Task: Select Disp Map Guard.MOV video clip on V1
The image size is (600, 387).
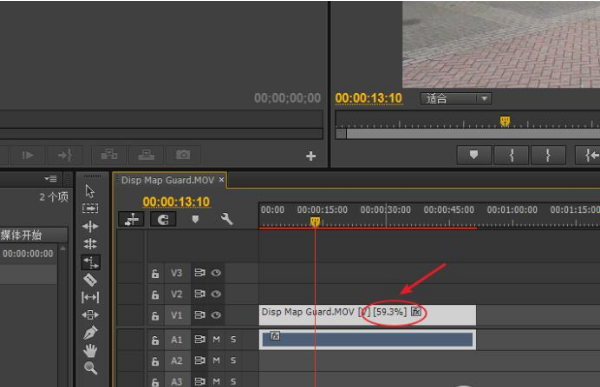Action: point(367,315)
